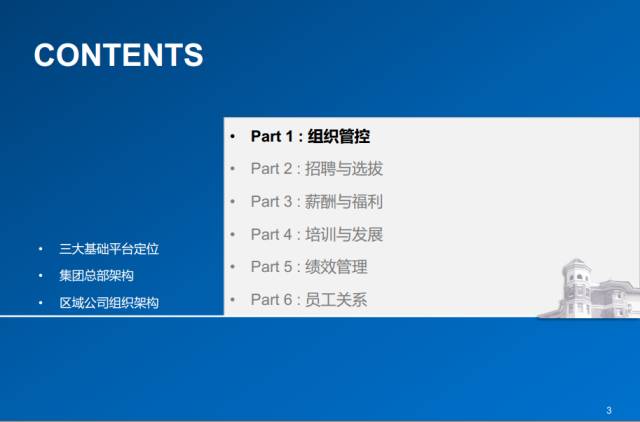Click the '三大基础平台定位' bullet text

109,249
